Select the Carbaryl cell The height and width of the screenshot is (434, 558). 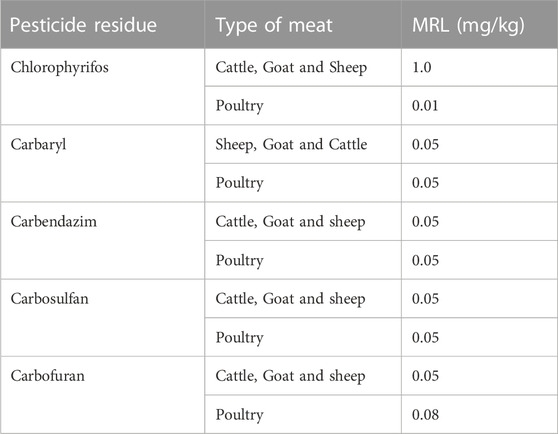(102, 163)
